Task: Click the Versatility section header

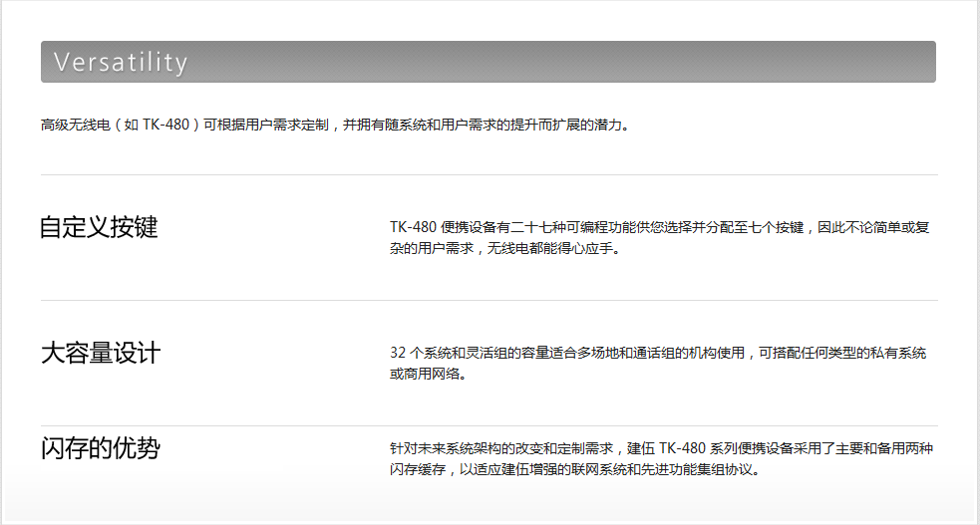Action: pos(489,62)
